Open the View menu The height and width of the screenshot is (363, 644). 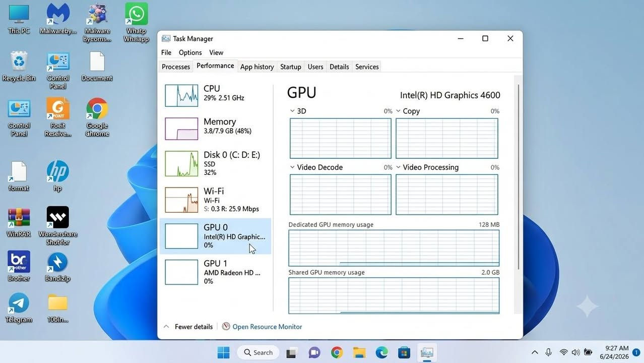(216, 52)
